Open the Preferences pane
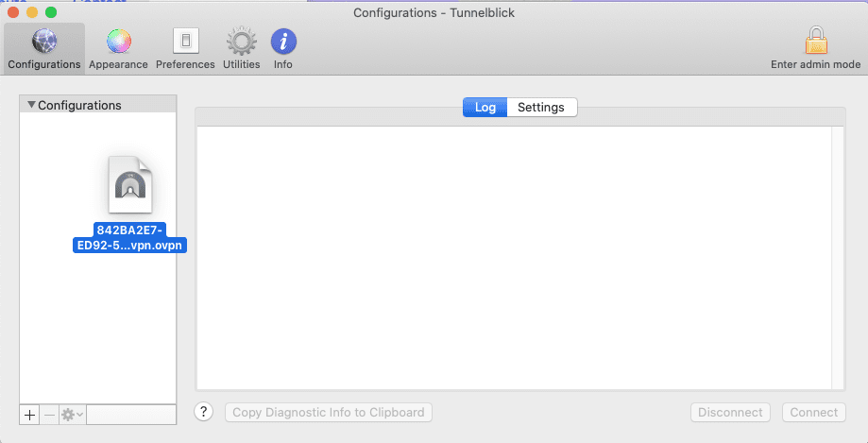This screenshot has width=868, height=443. 185,48
